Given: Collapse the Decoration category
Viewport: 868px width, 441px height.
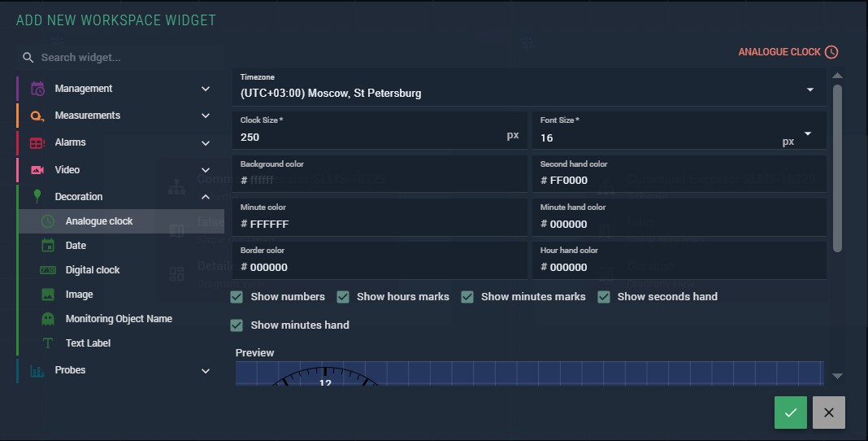Looking at the screenshot, I should click(206, 197).
